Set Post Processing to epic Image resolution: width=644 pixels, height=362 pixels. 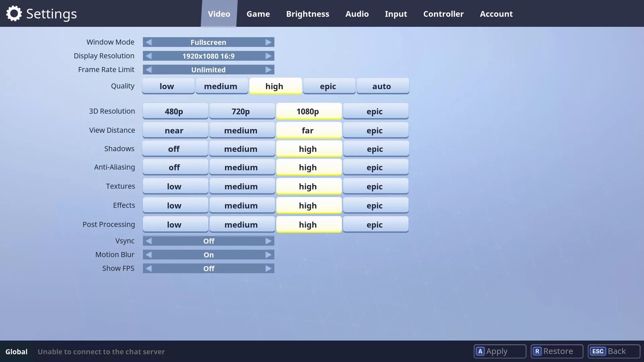pos(375,225)
